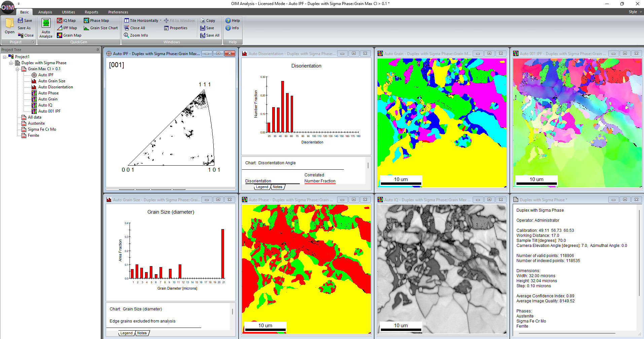Click the Disorientation chart panel scrollbar

click(368, 165)
